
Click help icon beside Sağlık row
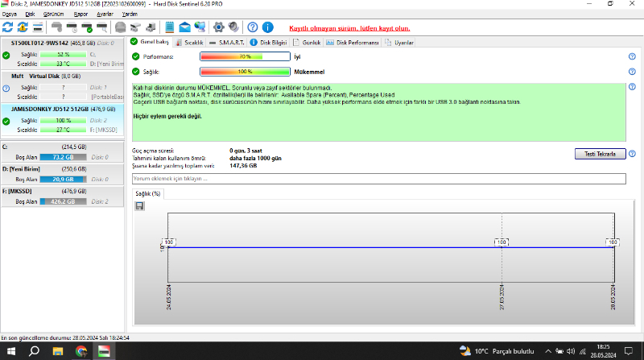[632, 72]
